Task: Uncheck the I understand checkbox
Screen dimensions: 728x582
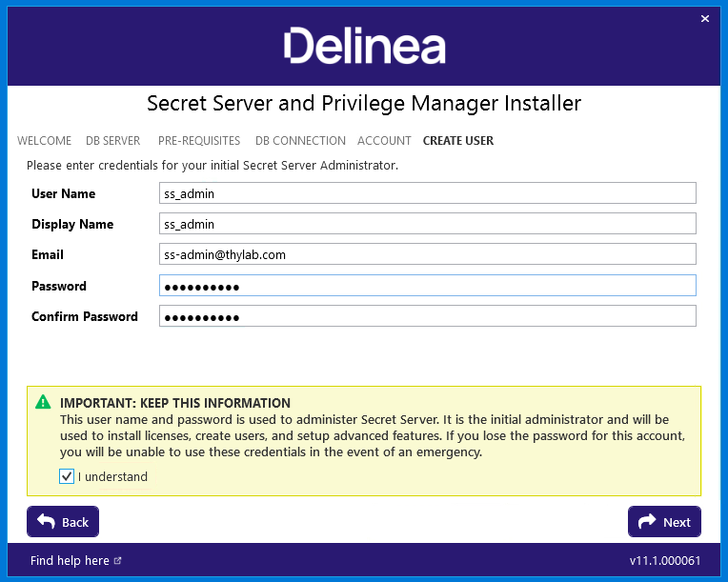Action: (x=67, y=476)
